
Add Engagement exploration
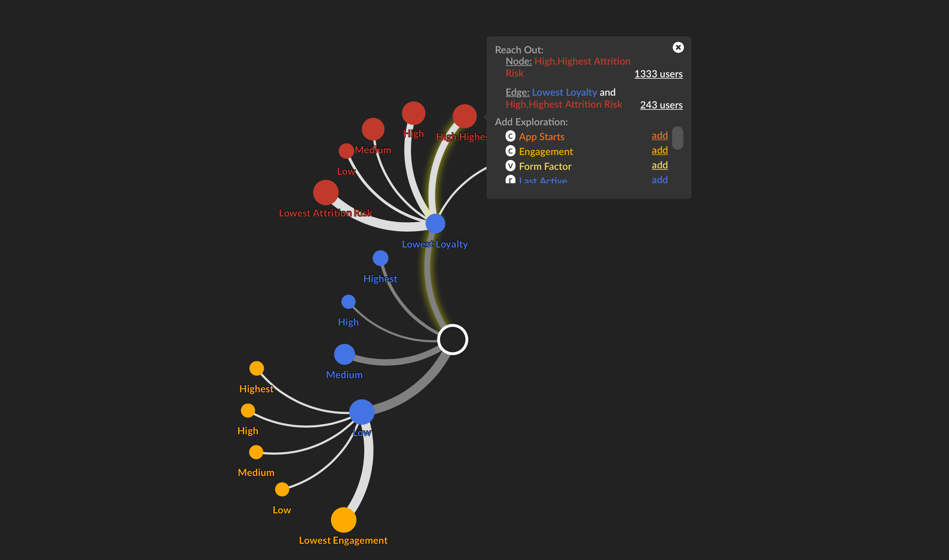[660, 151]
